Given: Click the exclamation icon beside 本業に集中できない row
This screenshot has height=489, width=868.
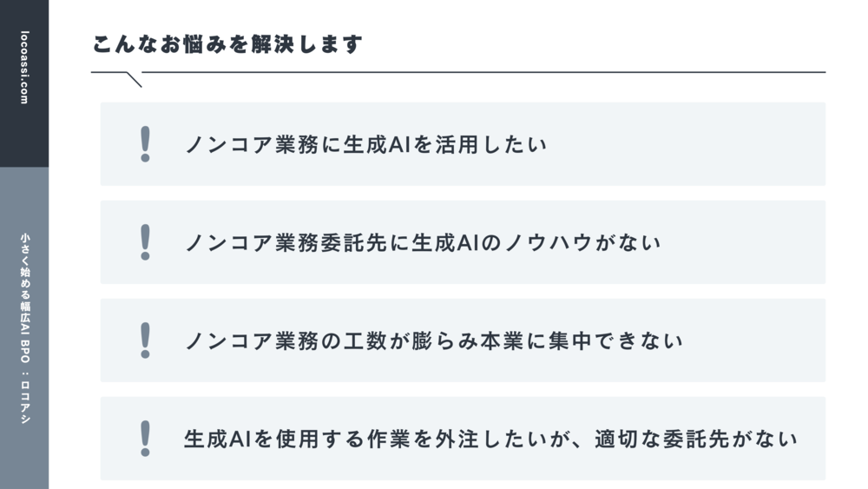Looking at the screenshot, I should click(x=145, y=340).
